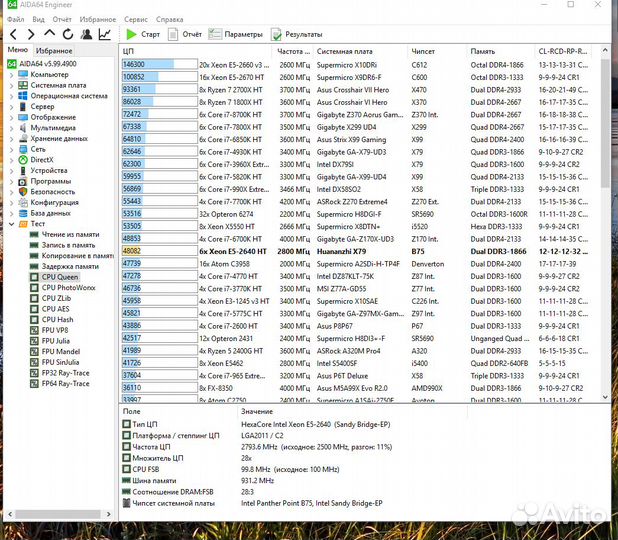Click the Отчёт toolbar button
Image resolution: width=618 pixels, height=540 pixels.
[184, 34]
